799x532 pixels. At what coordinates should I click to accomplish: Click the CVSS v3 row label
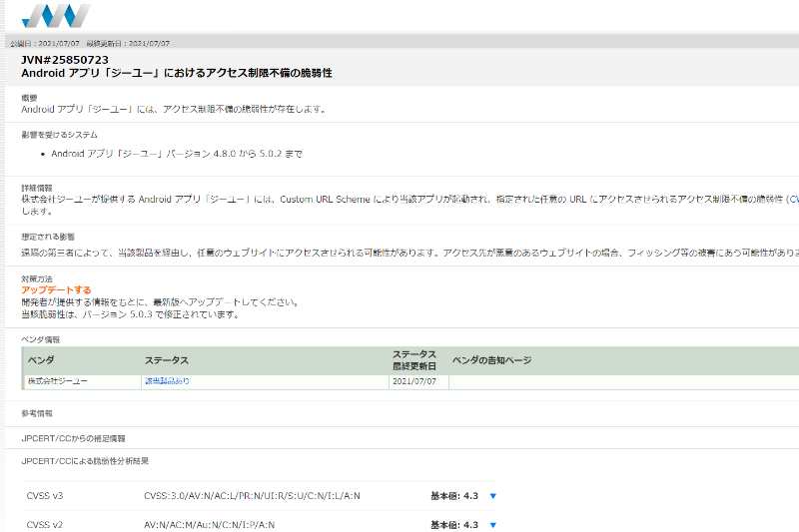[x=45, y=496]
